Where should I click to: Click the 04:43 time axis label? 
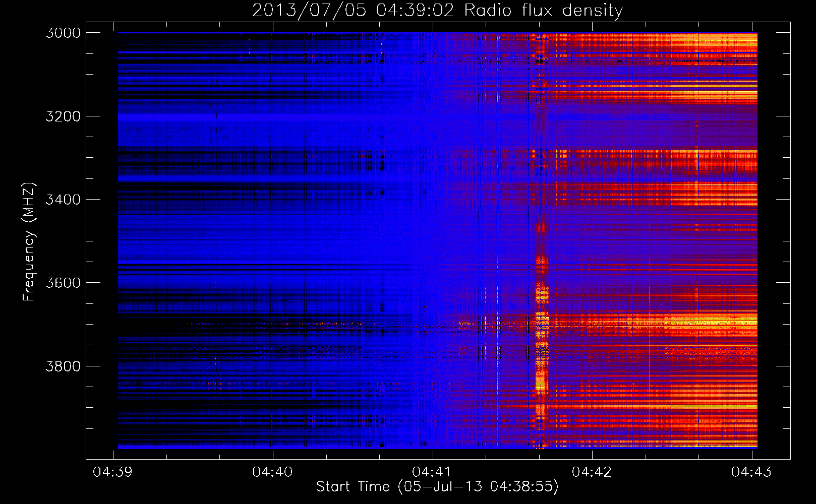coord(751,472)
